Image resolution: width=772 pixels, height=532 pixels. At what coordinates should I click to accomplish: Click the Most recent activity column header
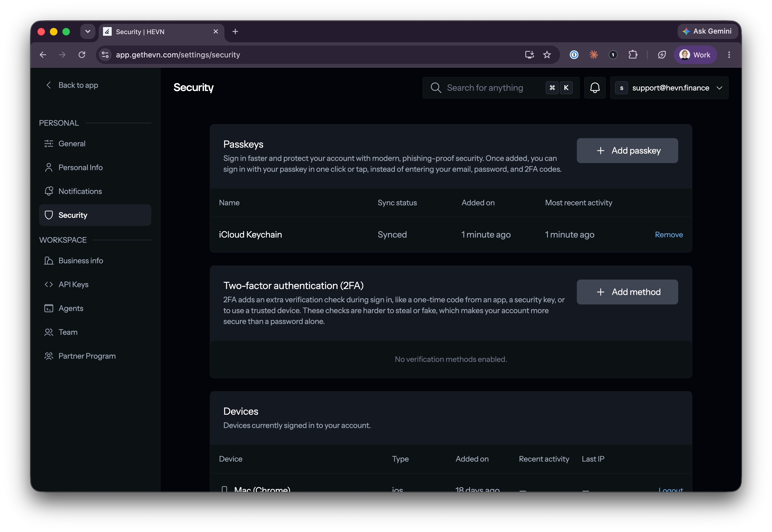pyautogui.click(x=578, y=203)
